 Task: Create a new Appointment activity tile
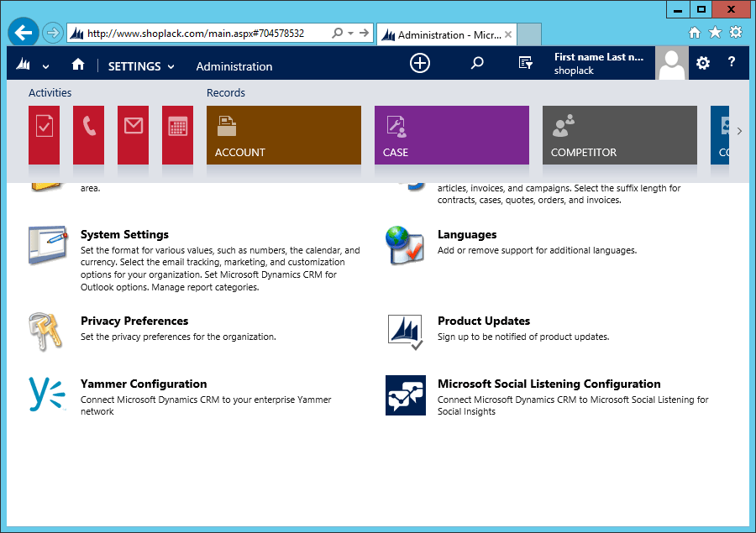[x=177, y=135]
